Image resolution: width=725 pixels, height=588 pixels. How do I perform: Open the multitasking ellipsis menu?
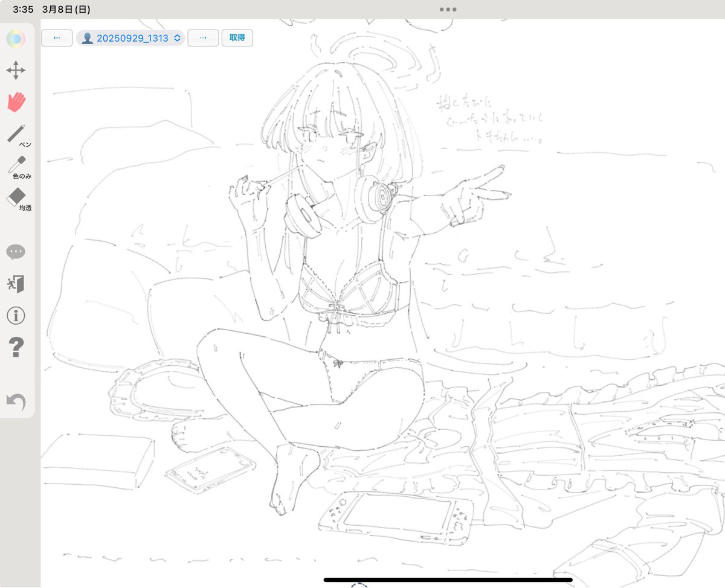(447, 9)
